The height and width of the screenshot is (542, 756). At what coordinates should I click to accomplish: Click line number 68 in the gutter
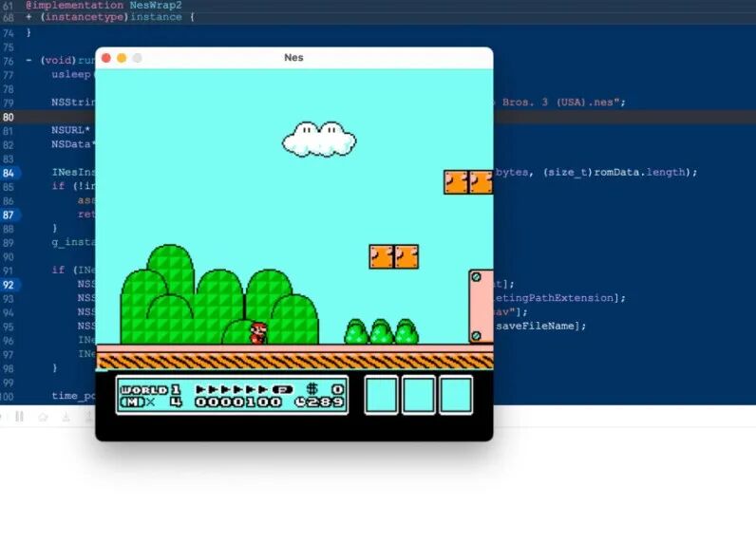9,18
